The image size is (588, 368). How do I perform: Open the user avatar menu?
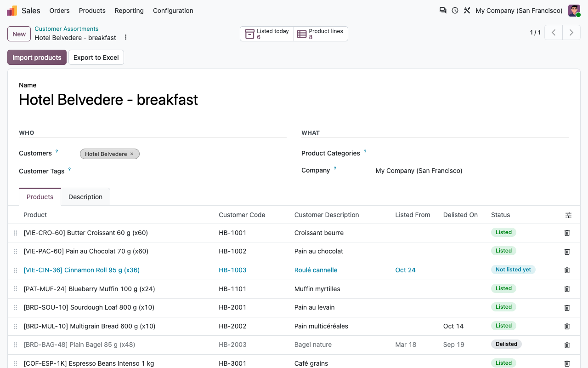pos(574,11)
